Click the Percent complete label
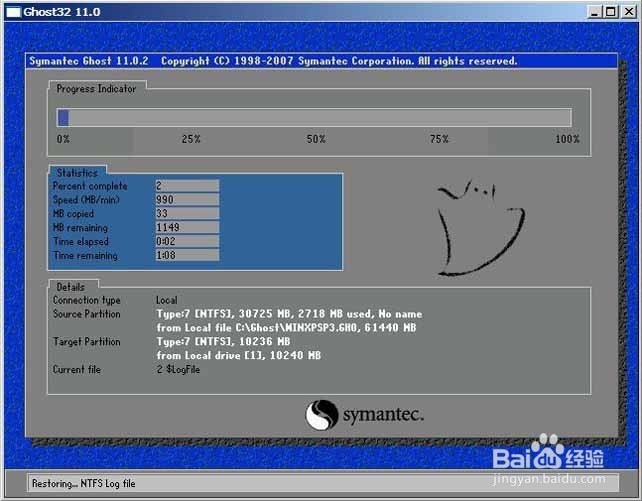The width and height of the screenshot is (642, 501). coord(90,186)
